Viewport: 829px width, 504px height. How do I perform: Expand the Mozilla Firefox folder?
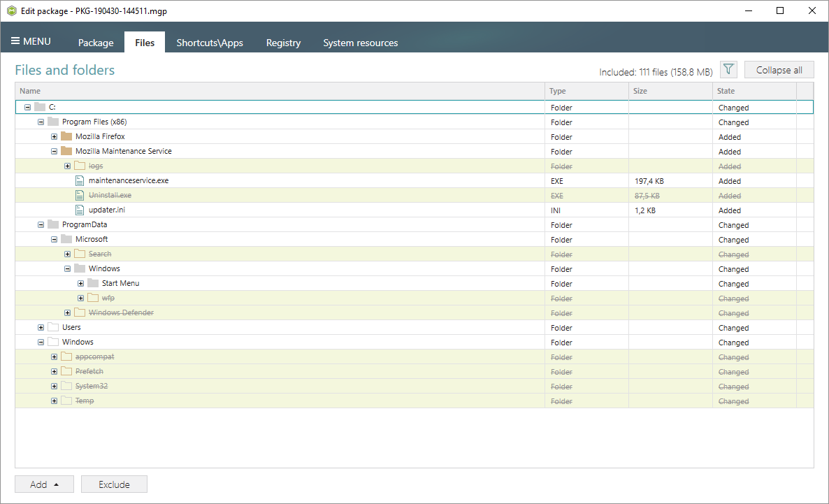(x=54, y=136)
